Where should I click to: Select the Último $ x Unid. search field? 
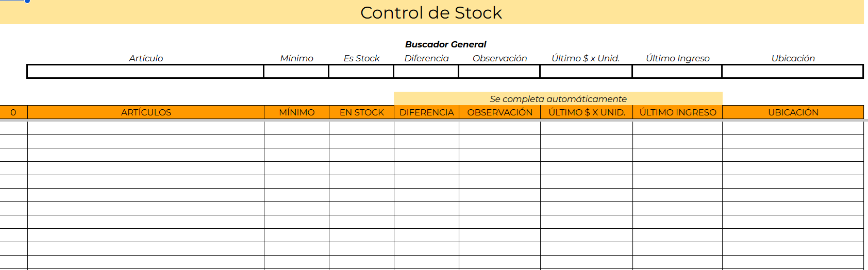(586, 72)
